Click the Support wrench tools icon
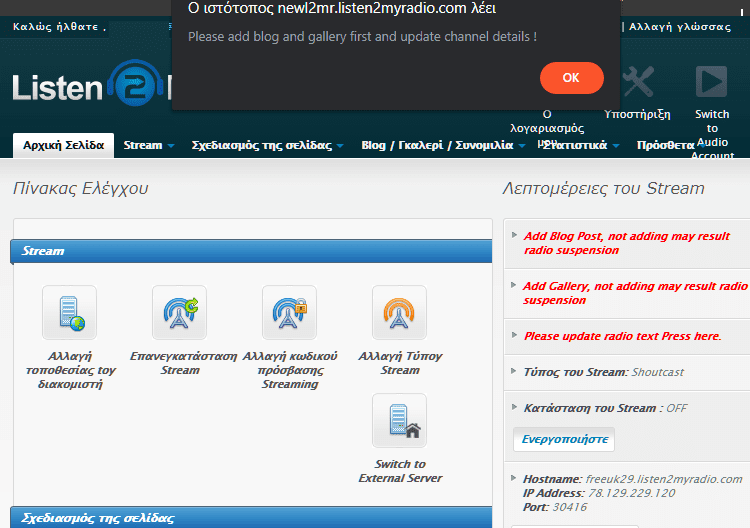 coord(638,82)
